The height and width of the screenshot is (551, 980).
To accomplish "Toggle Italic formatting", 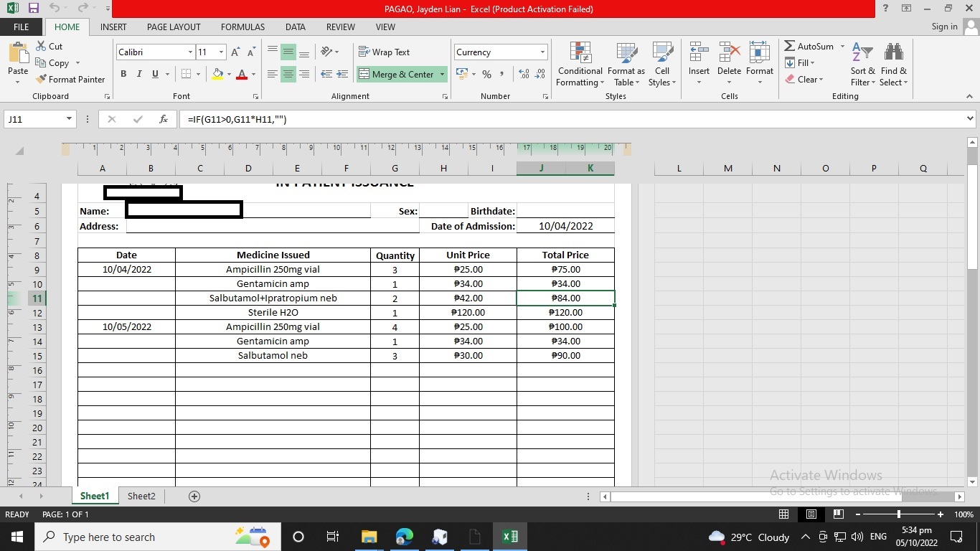I will pyautogui.click(x=139, y=74).
